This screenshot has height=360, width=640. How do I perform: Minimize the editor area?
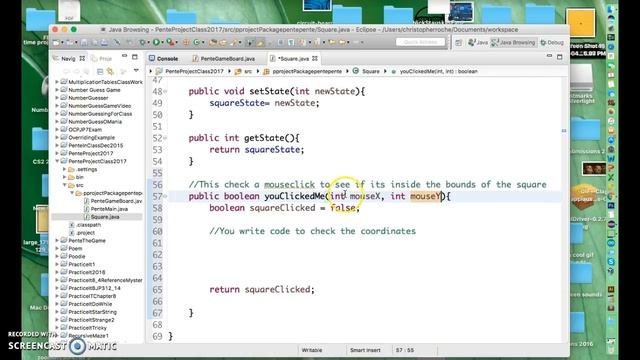549,56
